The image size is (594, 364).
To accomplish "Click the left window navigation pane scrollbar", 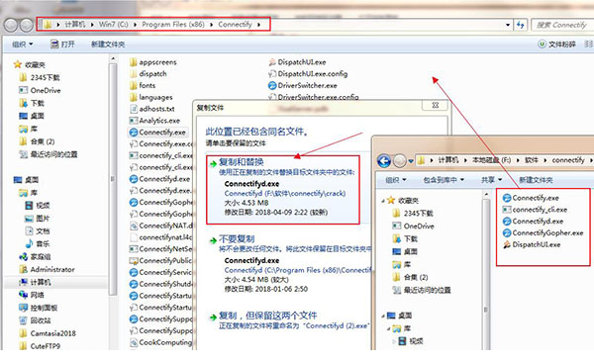I will point(113,178).
